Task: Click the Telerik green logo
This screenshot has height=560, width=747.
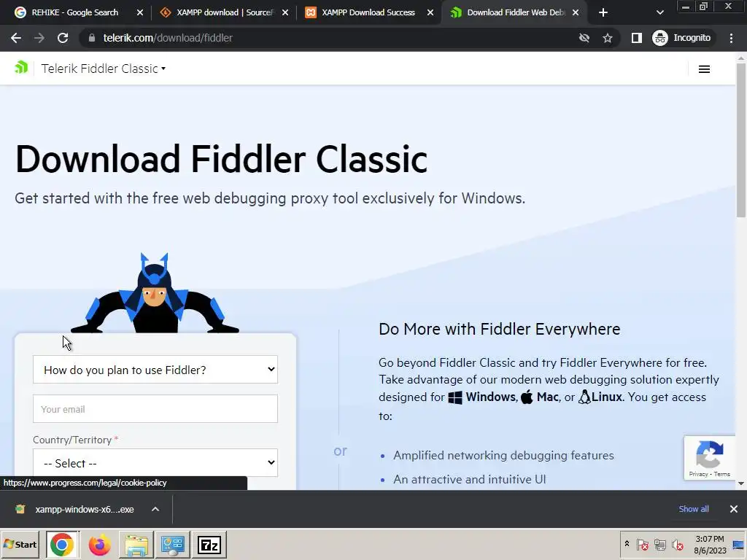Action: click(x=21, y=68)
